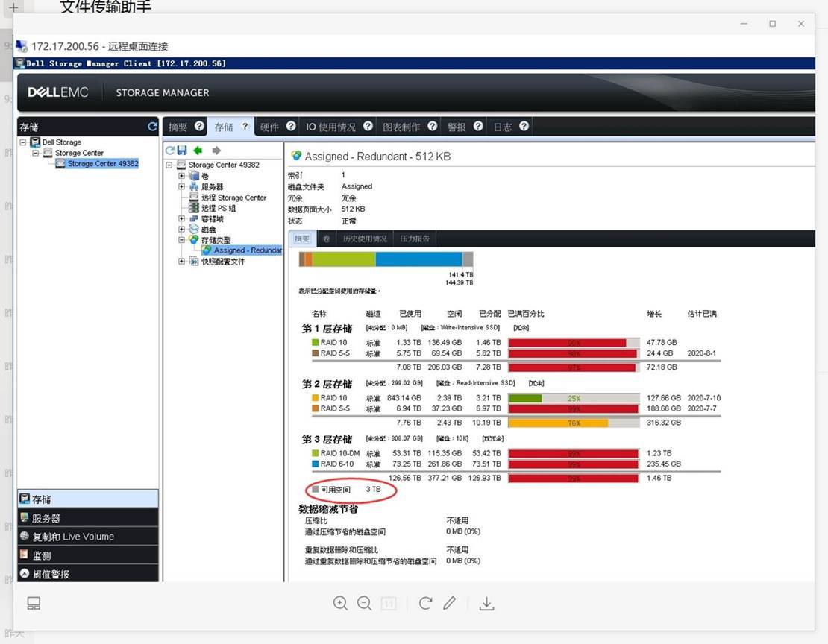Open the 复制和 Live Volume navigation button
This screenshot has width=828, height=644.
[x=88, y=537]
